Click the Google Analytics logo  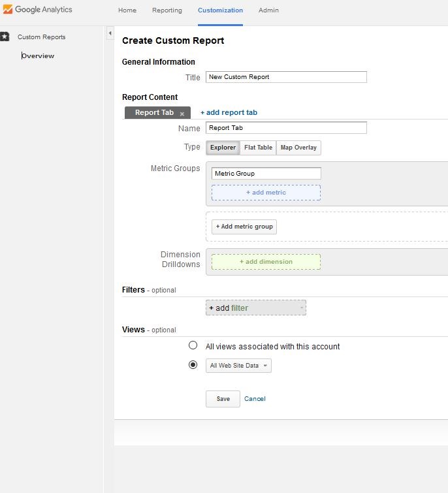(38, 9)
